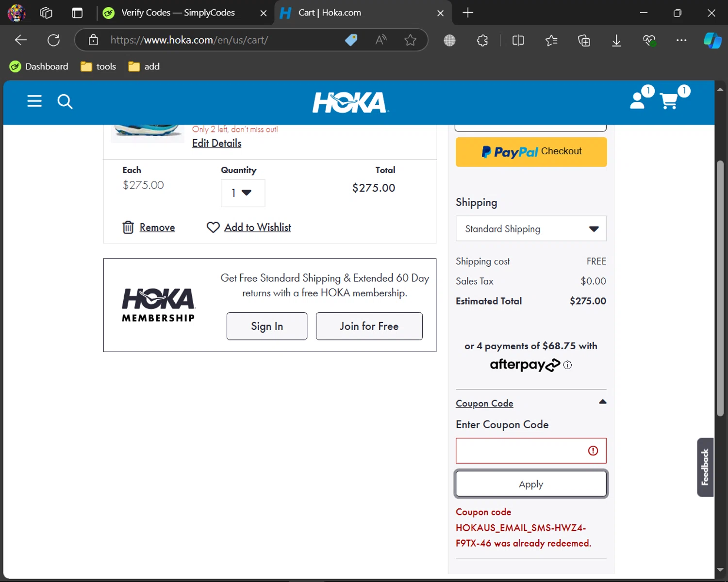Check out with PayPal

pyautogui.click(x=531, y=152)
